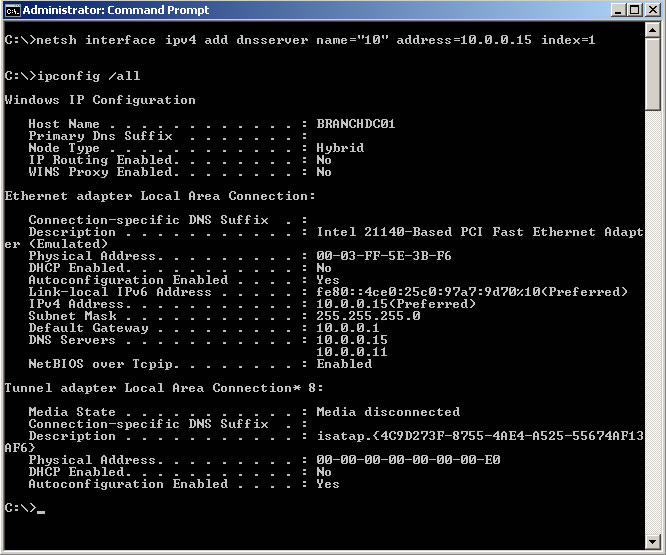Click the Administrator: Command Prompt title text

pyautogui.click(x=116, y=10)
